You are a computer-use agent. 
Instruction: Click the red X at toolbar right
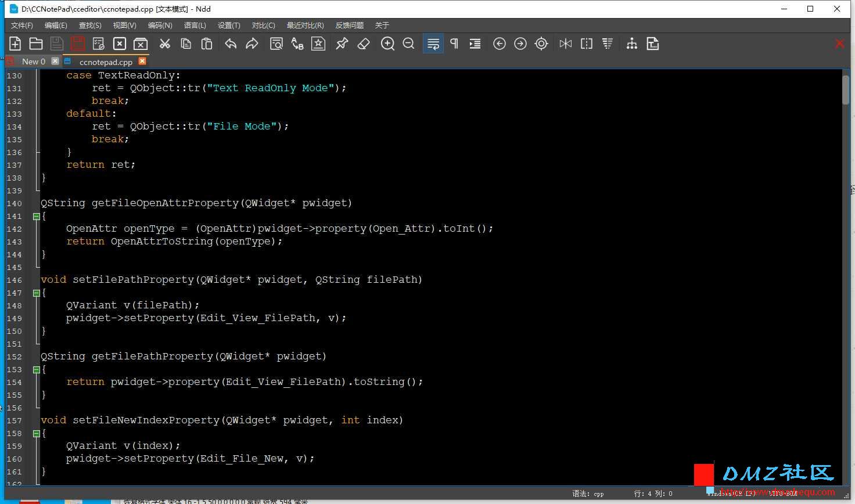[839, 44]
